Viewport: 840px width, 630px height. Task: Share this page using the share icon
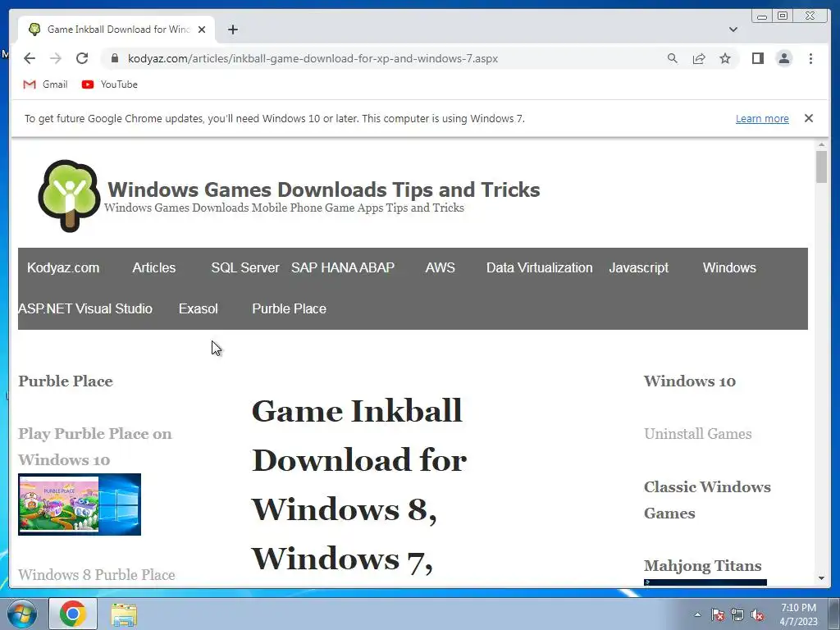699,58
